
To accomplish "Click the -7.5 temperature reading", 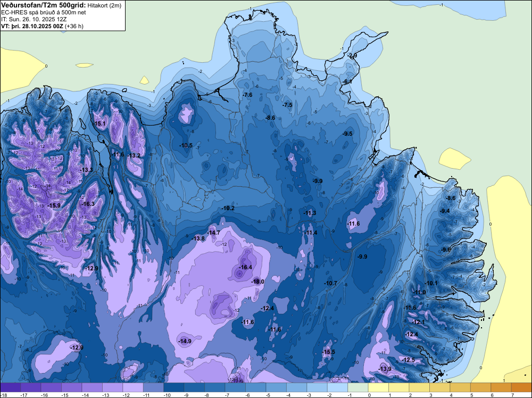I will [287, 105].
